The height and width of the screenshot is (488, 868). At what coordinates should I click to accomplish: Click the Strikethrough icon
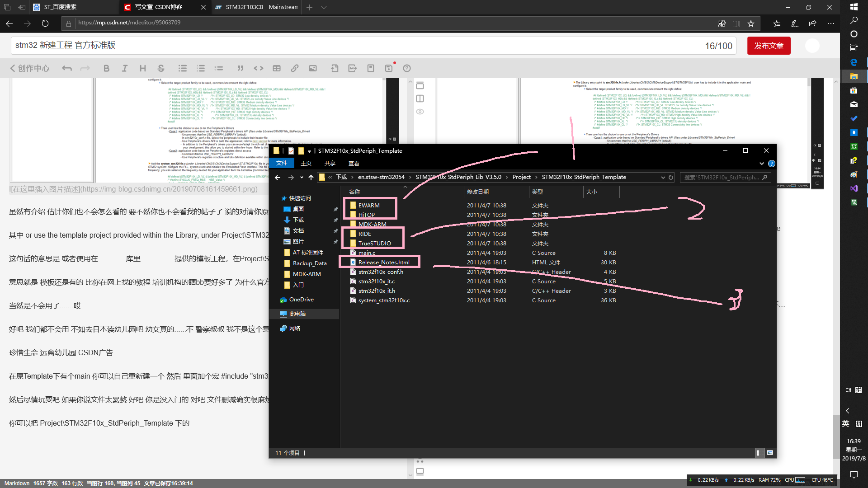coord(161,68)
